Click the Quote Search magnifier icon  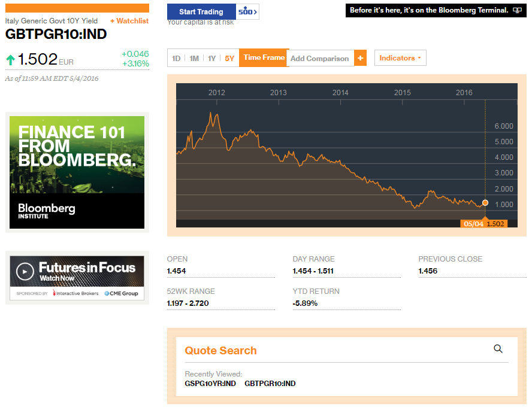pyautogui.click(x=498, y=349)
